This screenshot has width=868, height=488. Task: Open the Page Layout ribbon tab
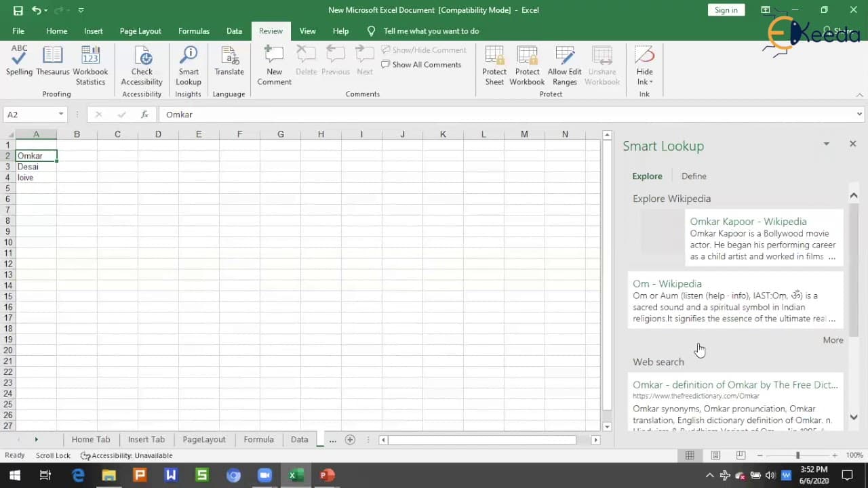(140, 31)
